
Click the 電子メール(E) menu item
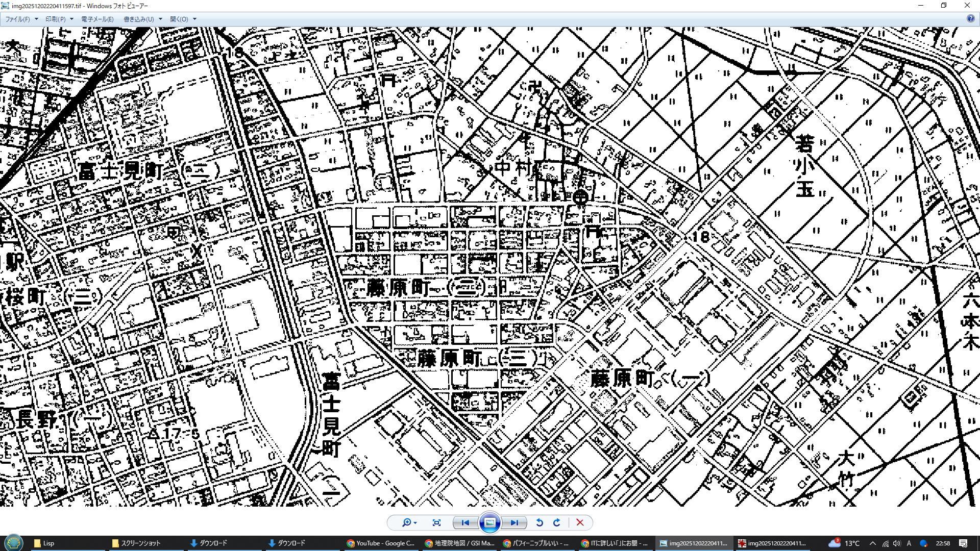(97, 19)
